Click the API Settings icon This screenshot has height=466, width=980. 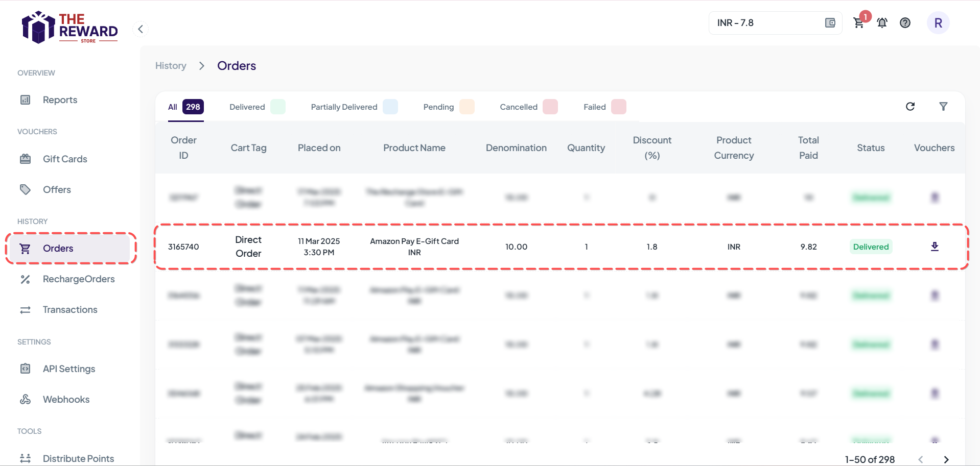click(25, 369)
